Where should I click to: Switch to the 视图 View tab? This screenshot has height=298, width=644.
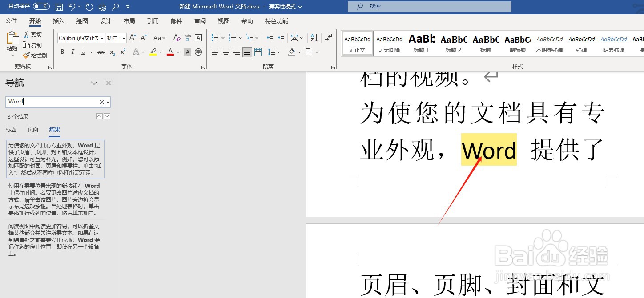pyautogui.click(x=224, y=21)
